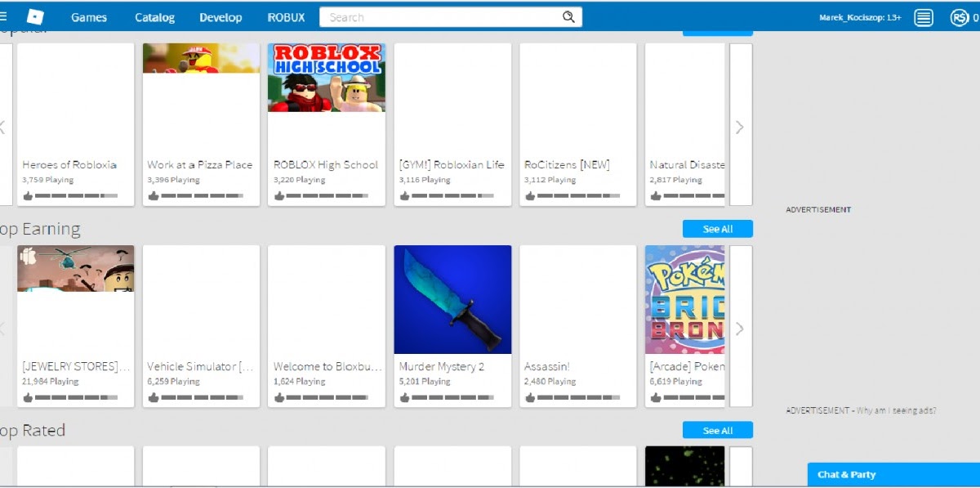Click rating bar of Vehicle Simulator
Image resolution: width=980 pixels, height=488 pixels.
202,399
